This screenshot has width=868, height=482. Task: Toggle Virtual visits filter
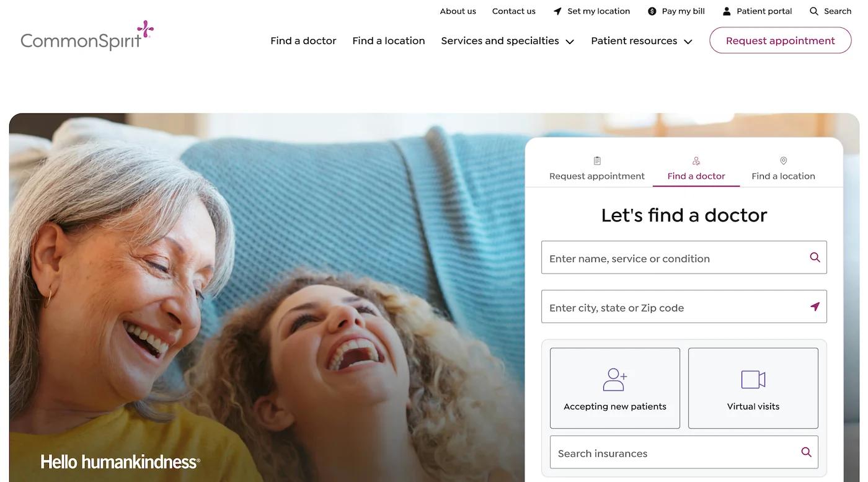click(753, 388)
